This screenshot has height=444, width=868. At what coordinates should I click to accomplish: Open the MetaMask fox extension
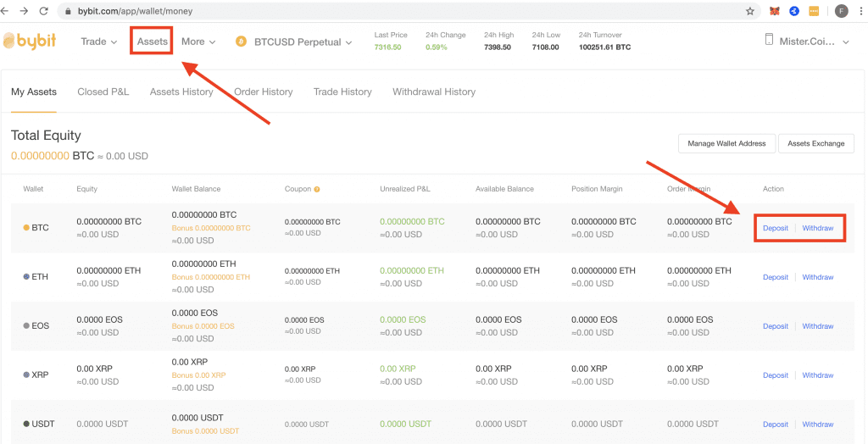click(774, 12)
